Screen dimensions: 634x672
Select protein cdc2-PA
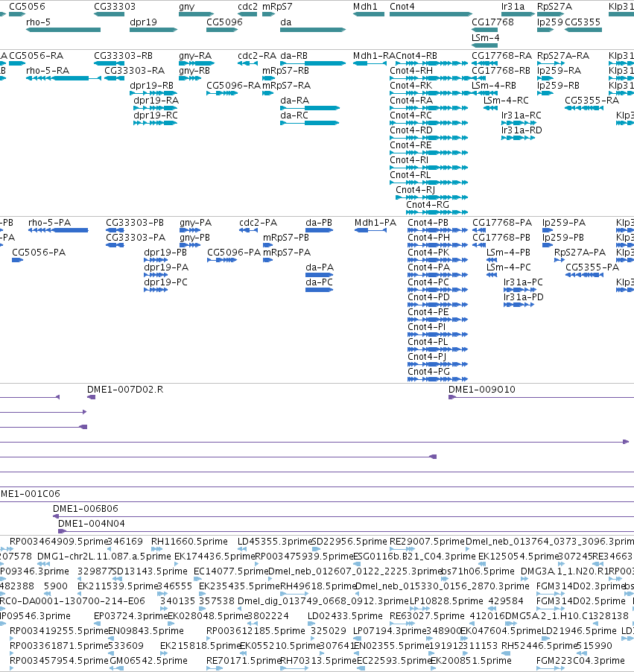[258, 223]
